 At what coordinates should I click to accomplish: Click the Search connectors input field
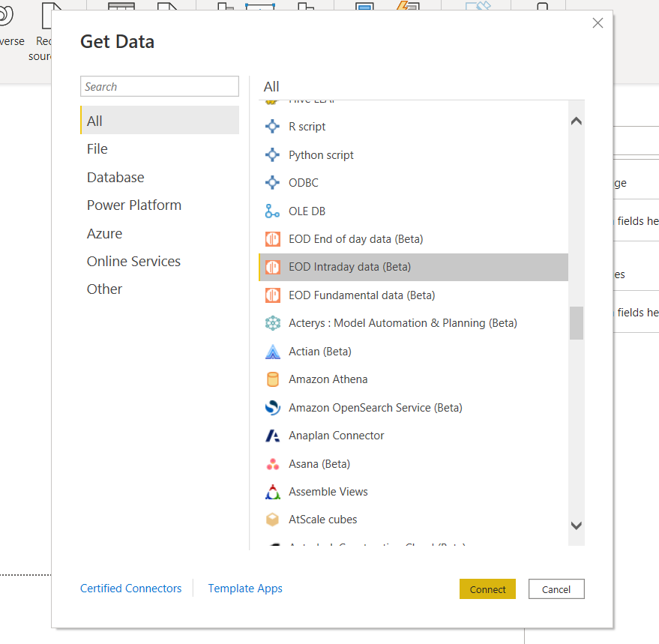click(x=160, y=86)
